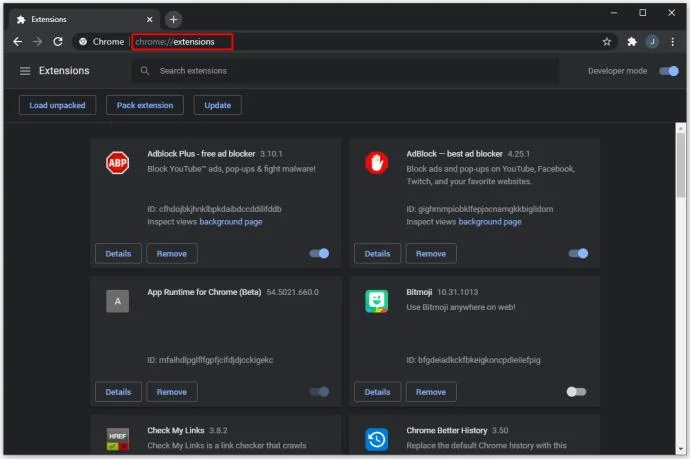Click the Adblock Plus extension ID text
The width and height of the screenshot is (690, 459).
pyautogui.click(x=214, y=209)
